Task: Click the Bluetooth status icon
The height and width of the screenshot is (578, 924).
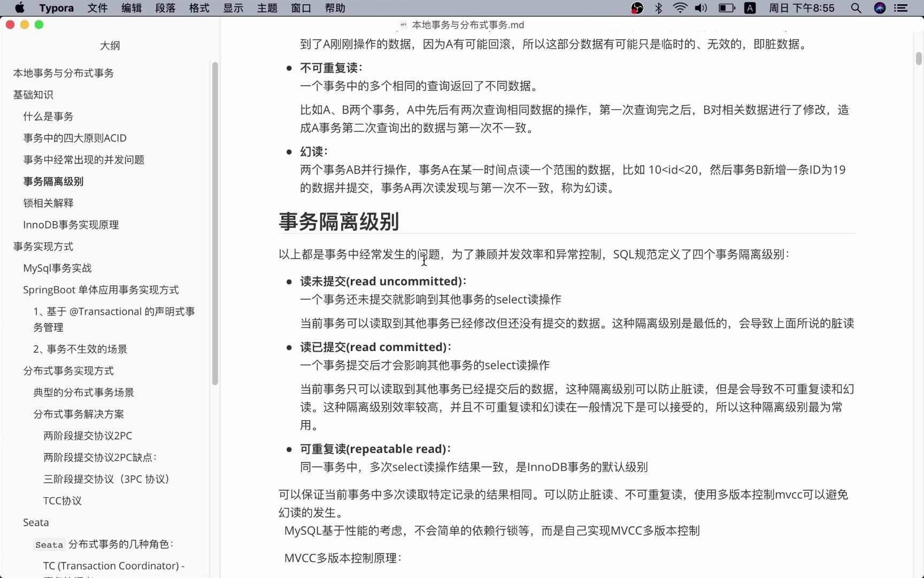Action: tap(659, 8)
